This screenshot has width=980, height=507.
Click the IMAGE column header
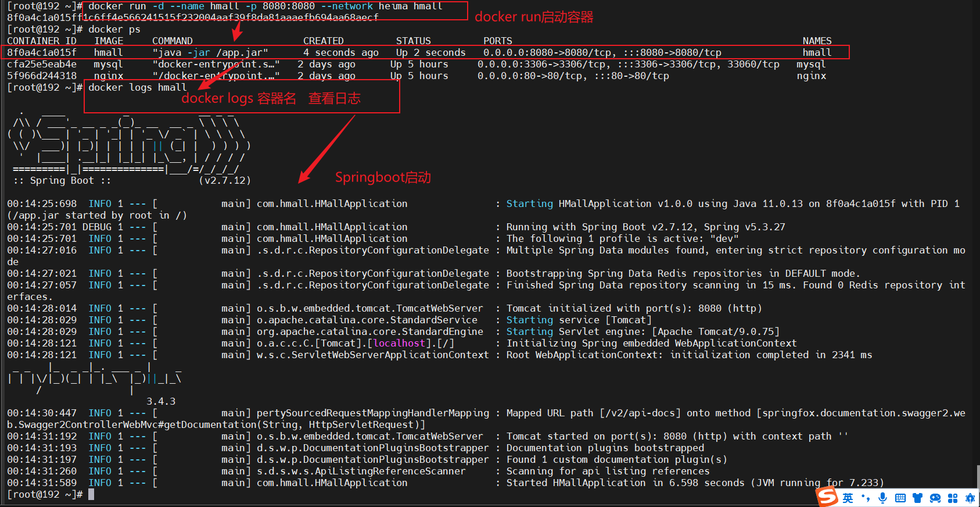109,41
